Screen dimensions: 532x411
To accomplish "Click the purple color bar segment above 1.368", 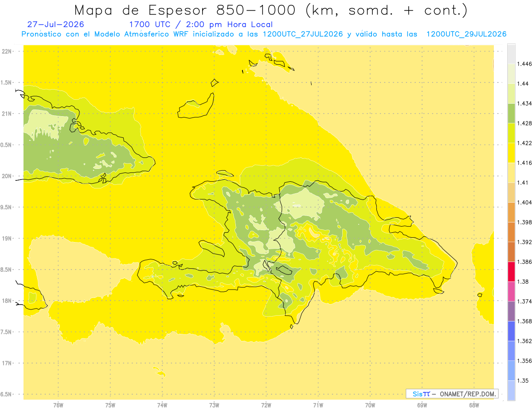I will pyautogui.click(x=511, y=311).
